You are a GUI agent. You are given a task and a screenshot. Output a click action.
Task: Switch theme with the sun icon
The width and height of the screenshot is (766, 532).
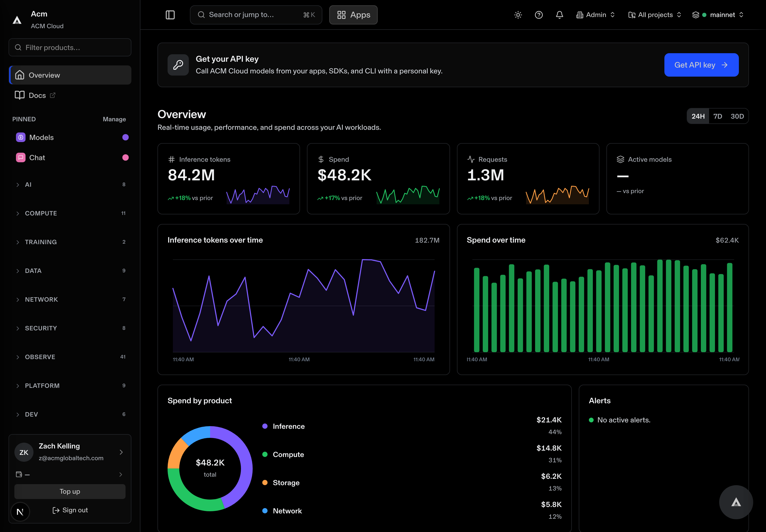point(518,15)
